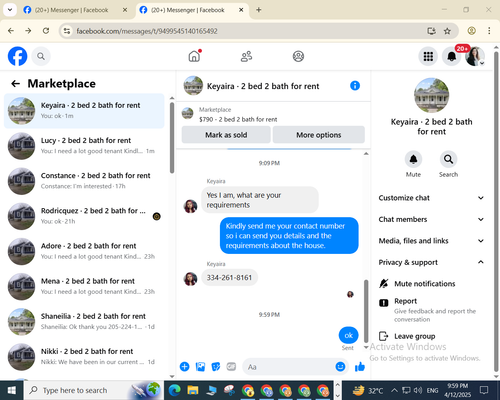This screenshot has height=400, width=500.
Task: Open the Lucy conversation
Action: [84, 146]
